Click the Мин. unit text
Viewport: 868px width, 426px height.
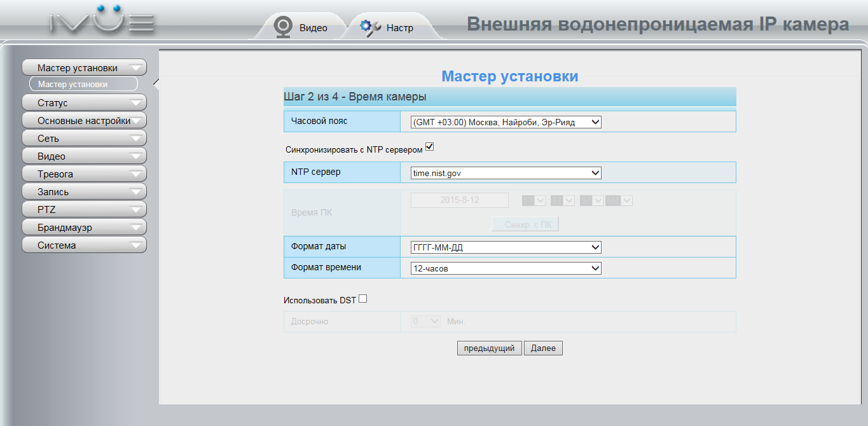[457, 322]
